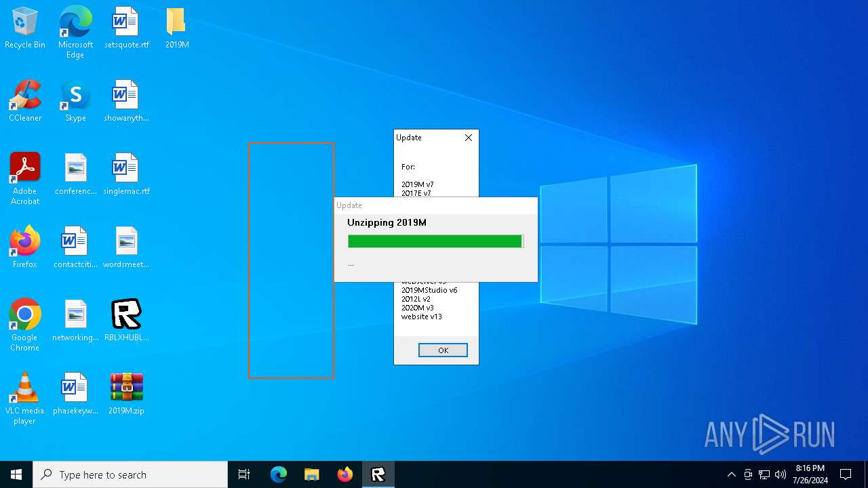
Task: Click the '2019M v7' entry in the Update list
Action: [417, 184]
